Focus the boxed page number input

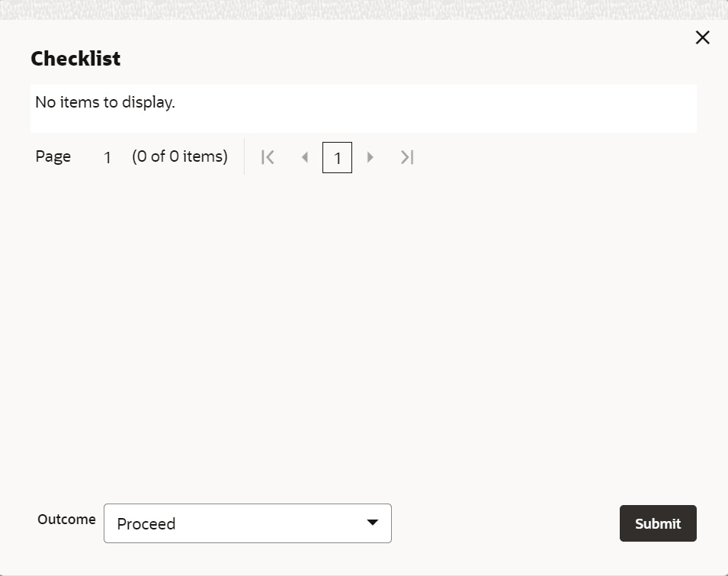pyautogui.click(x=337, y=158)
